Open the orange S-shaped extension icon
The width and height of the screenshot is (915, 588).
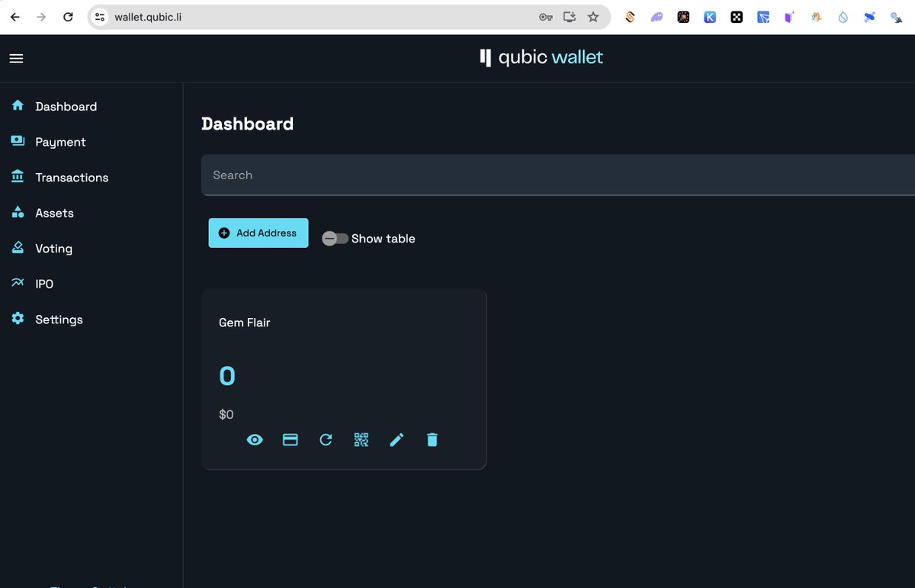click(630, 17)
